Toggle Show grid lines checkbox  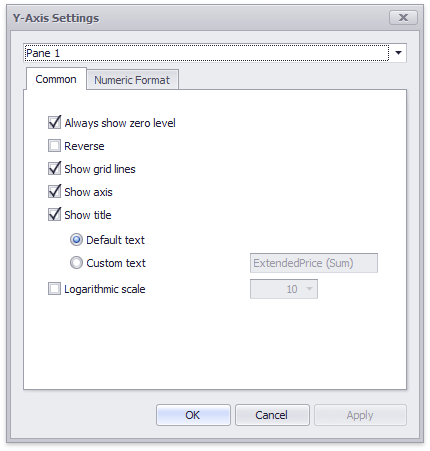[54, 169]
